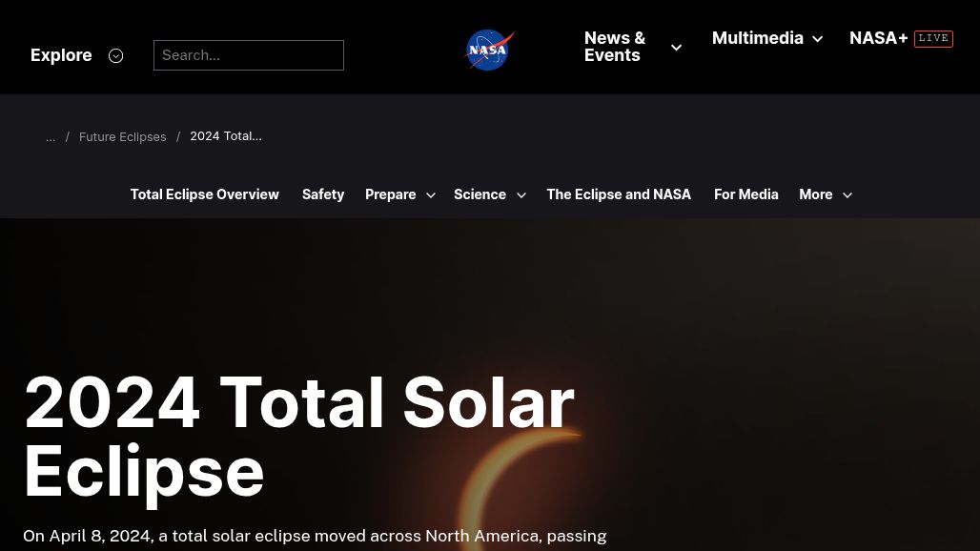Viewport: 980px width, 551px height.
Task: Switch to the Safety section
Action: point(323,194)
